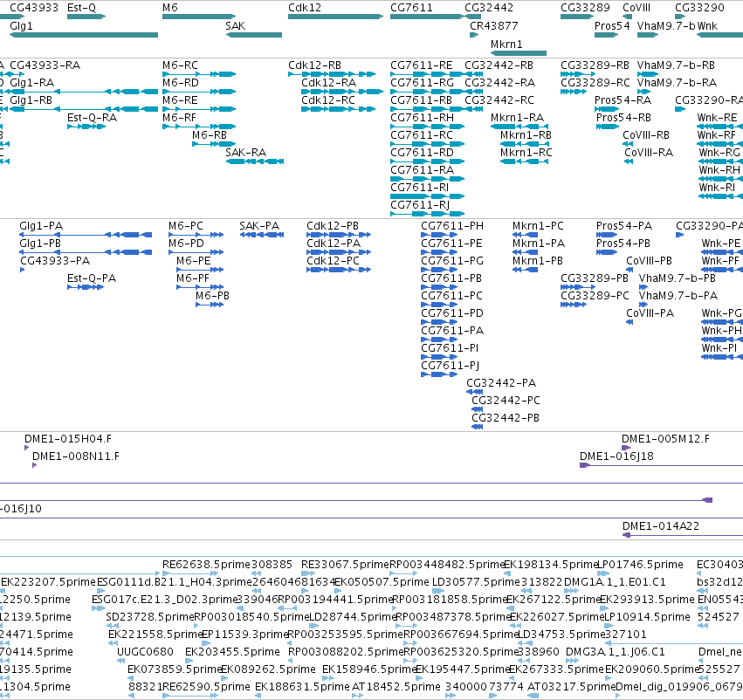Select protein CG43933-PA
This screenshot has width=743, height=700.
tap(23, 270)
